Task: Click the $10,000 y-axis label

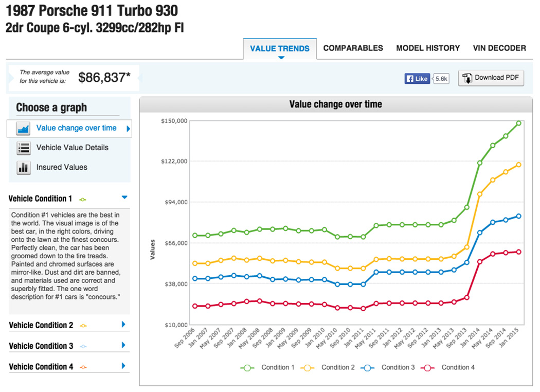Action: [176, 325]
